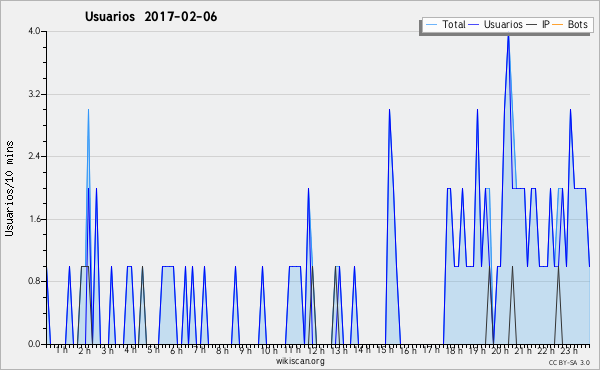The width and height of the screenshot is (600, 370).
Task: Click the '16 h' x-axis label
Action: point(409,350)
